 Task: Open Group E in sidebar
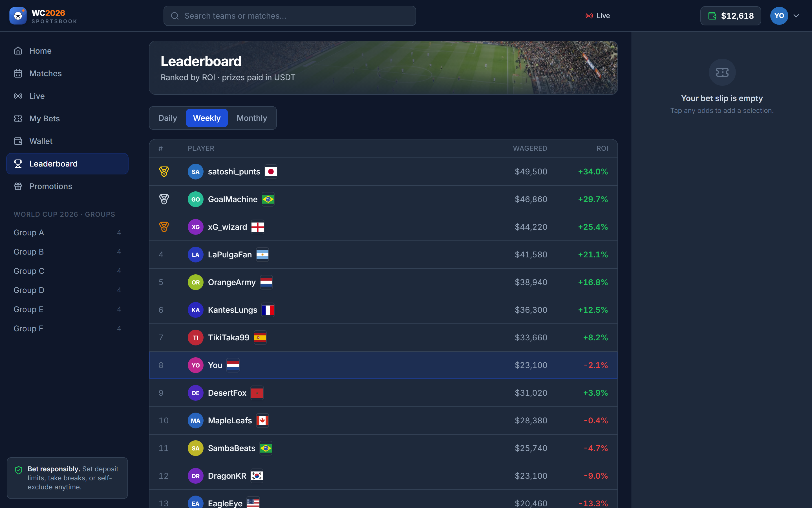[67, 309]
